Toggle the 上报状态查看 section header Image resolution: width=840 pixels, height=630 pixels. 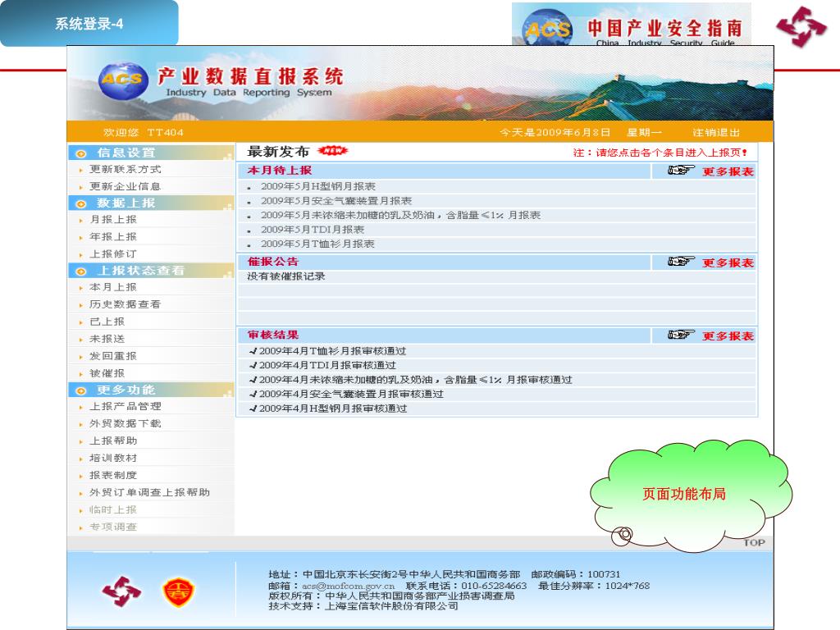coord(140,271)
